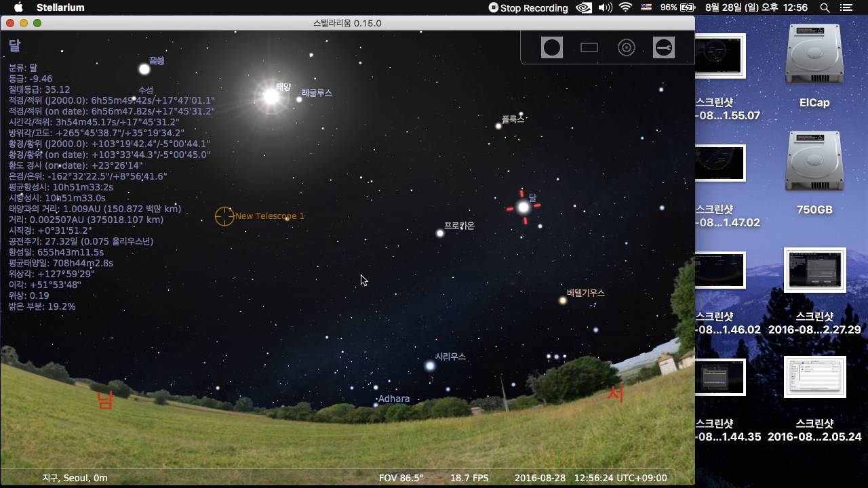Select the star Pollux labeled 폴룩스
868x488 pixels.
(x=498, y=126)
